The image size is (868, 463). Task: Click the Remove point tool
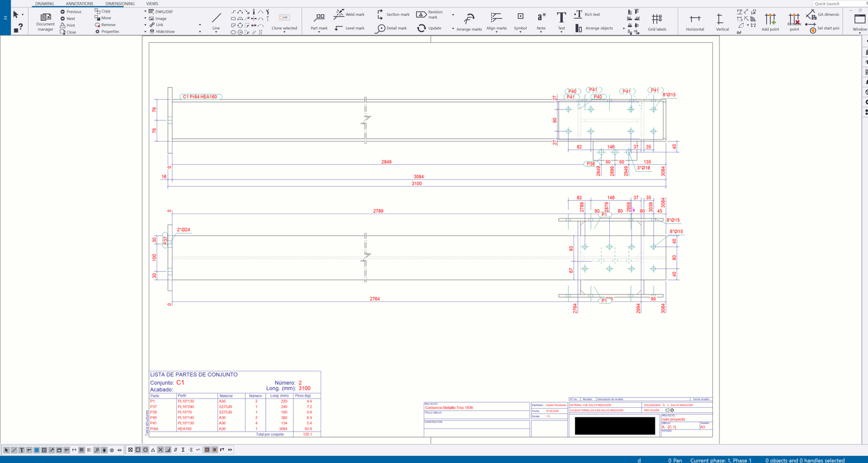point(794,22)
